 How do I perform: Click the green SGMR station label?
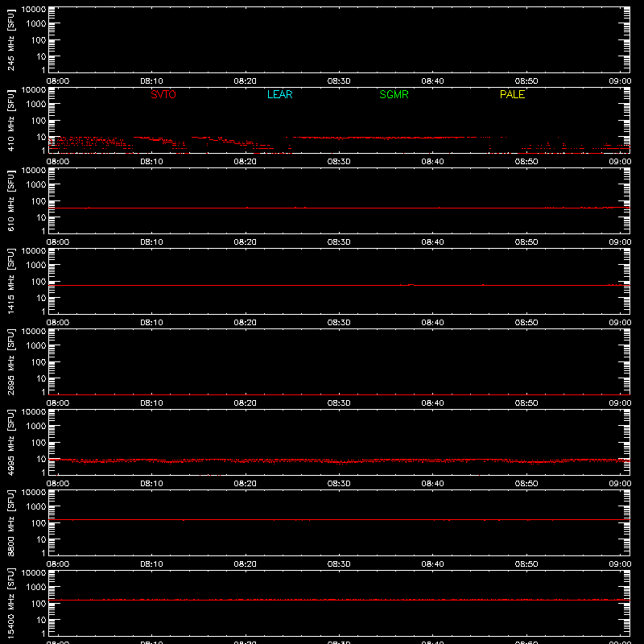click(394, 94)
